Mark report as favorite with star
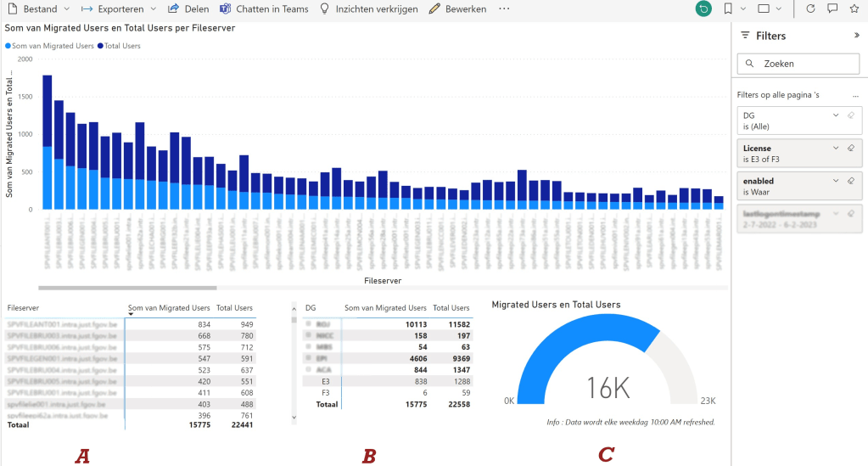This screenshot has width=868, height=466. point(854,8)
